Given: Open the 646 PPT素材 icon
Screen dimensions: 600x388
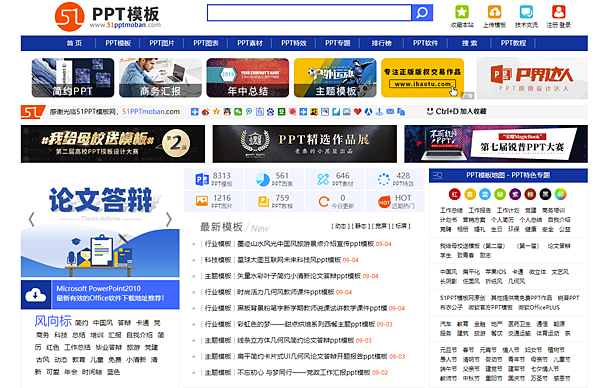Looking at the screenshot, I should point(323,179).
